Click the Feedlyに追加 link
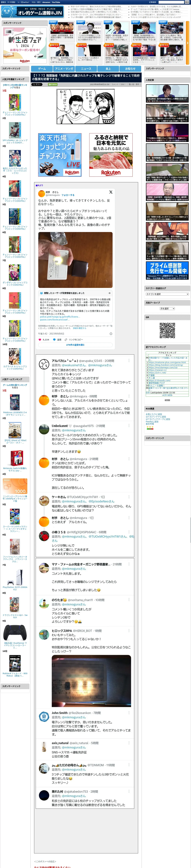Screen dimensions: 191x868 click(152, 422)
